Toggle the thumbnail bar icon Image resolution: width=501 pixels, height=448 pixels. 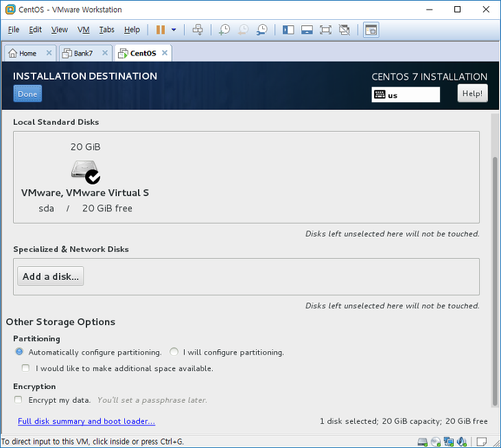[307, 30]
